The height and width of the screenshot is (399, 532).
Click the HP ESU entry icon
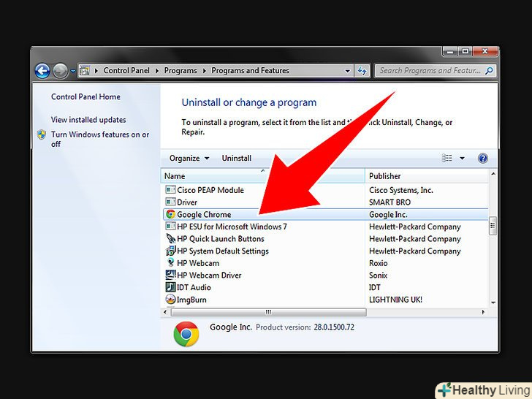point(170,227)
